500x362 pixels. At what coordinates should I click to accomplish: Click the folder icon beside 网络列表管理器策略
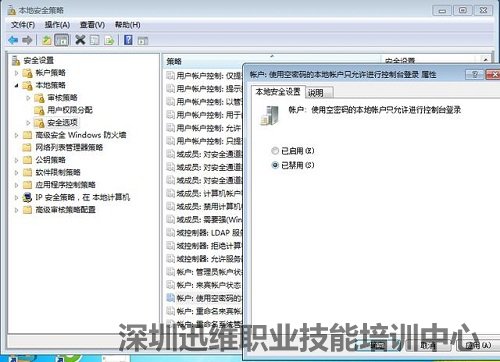[x=27, y=147]
